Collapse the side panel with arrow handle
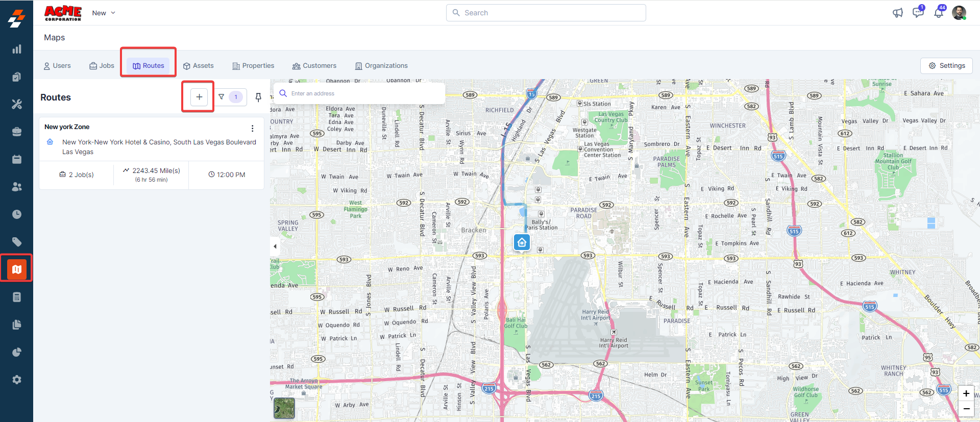Image resolution: width=980 pixels, height=422 pixels. [x=275, y=246]
